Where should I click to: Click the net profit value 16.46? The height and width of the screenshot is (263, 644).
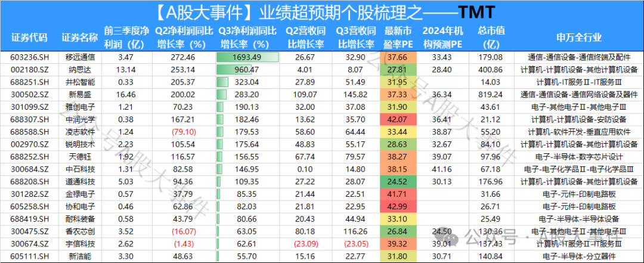pyautogui.click(x=125, y=94)
